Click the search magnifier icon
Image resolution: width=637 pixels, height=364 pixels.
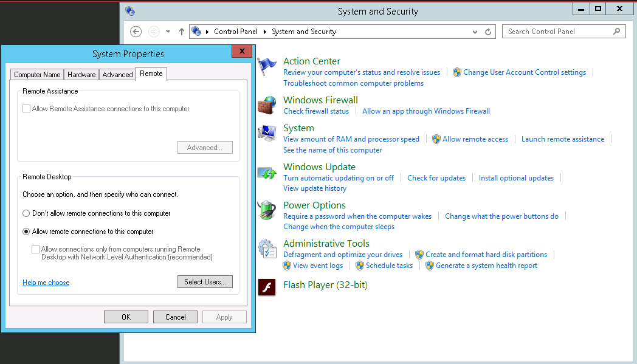(x=616, y=31)
